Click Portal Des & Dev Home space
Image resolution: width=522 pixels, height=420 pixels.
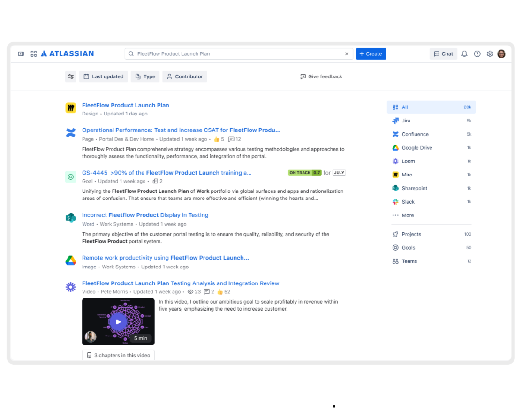click(x=127, y=139)
